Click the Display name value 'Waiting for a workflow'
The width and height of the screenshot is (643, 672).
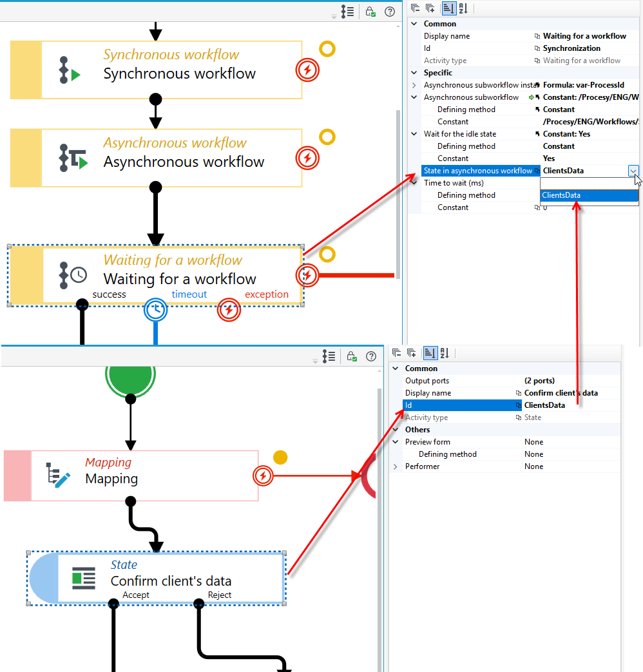585,36
